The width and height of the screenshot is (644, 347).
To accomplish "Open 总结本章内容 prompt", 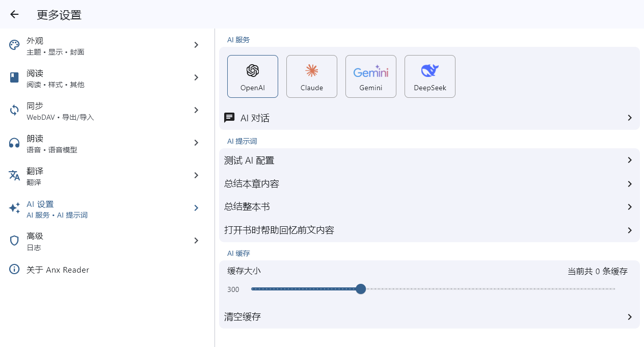I will [430, 183].
